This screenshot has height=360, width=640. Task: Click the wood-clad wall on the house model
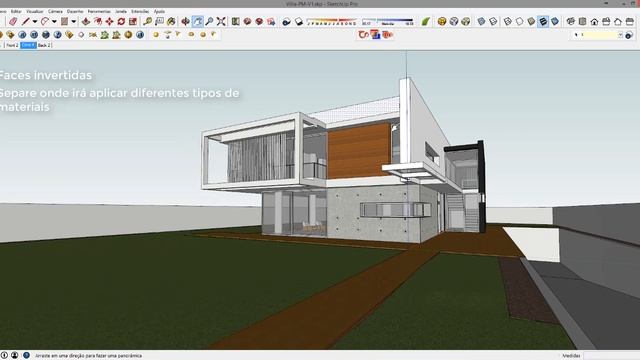coord(359,151)
